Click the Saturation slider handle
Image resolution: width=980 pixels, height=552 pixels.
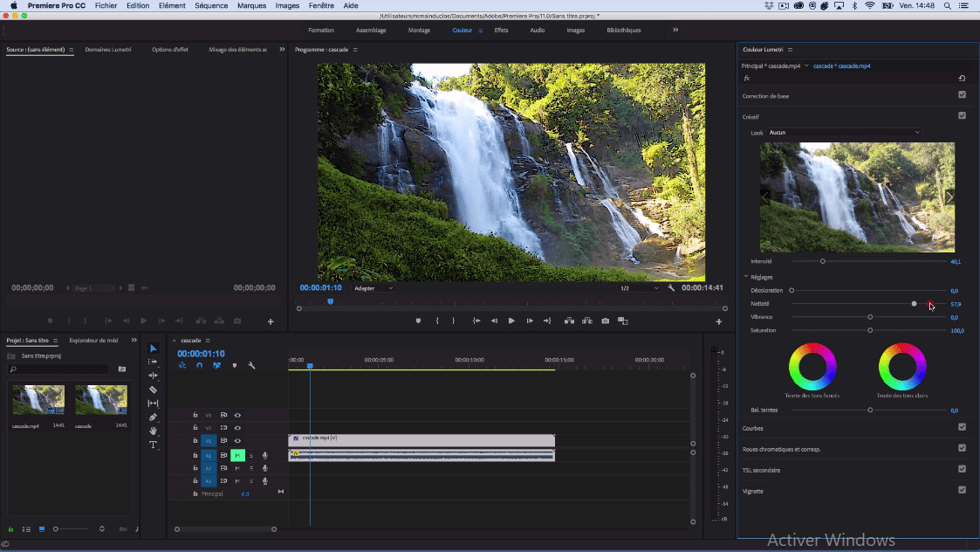pyautogui.click(x=870, y=330)
